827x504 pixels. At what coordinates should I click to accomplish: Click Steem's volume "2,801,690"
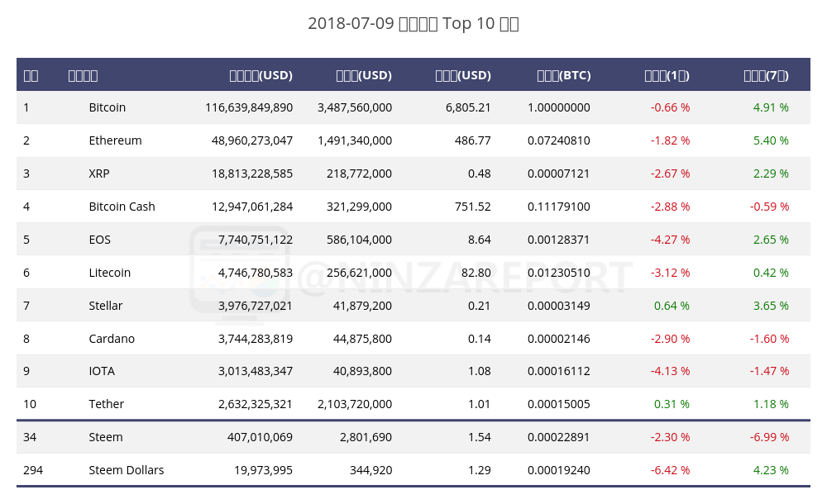pyautogui.click(x=366, y=438)
